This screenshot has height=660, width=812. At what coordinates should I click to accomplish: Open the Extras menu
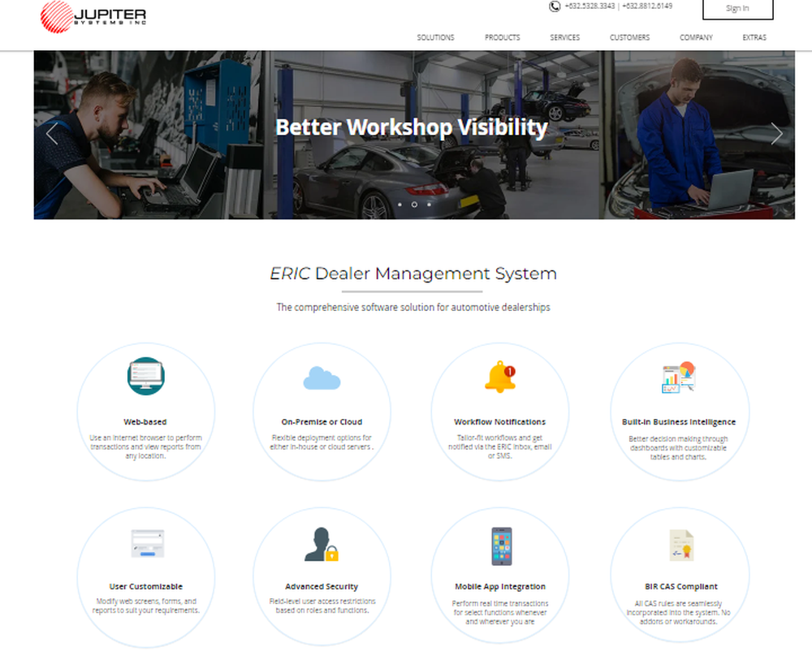(754, 37)
